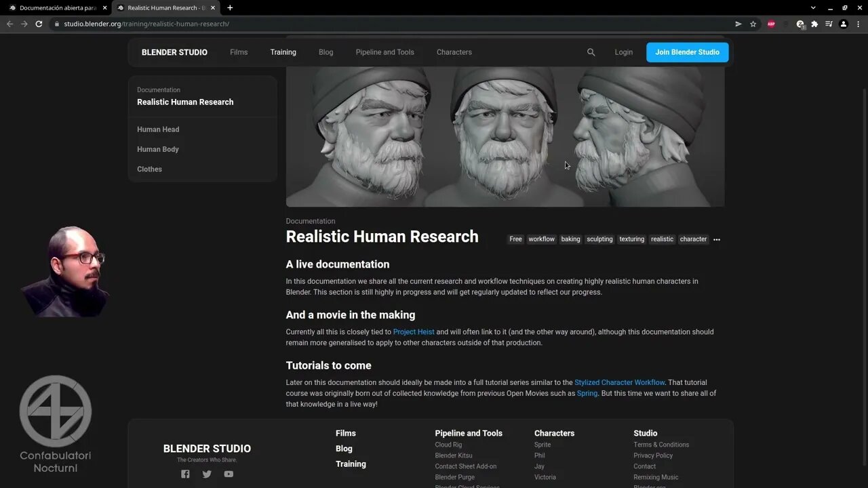The image size is (868, 488).
Task: Bookmark this page with the star icon
Action: [x=753, y=24]
